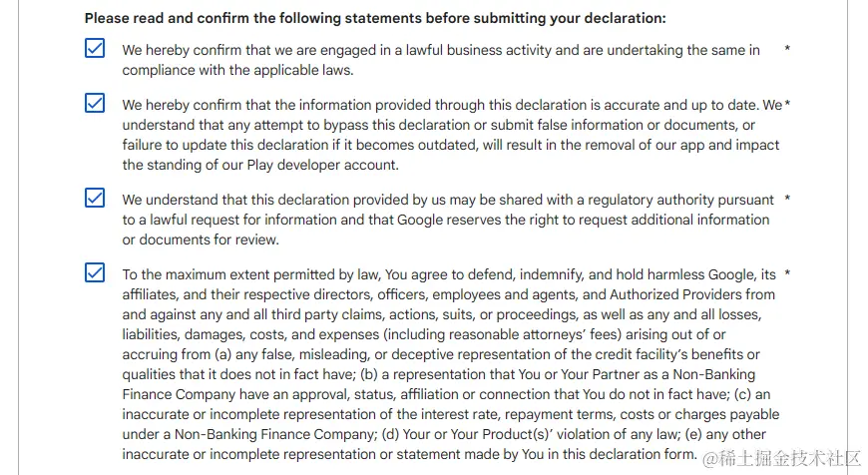Toggle the indemnify Google statement checkbox
The width and height of the screenshot is (868, 475).
coord(95,272)
